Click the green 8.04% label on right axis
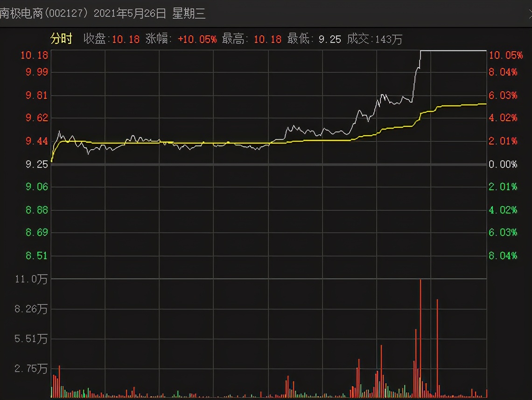Screen dimensions: 532x400 coord(503,255)
